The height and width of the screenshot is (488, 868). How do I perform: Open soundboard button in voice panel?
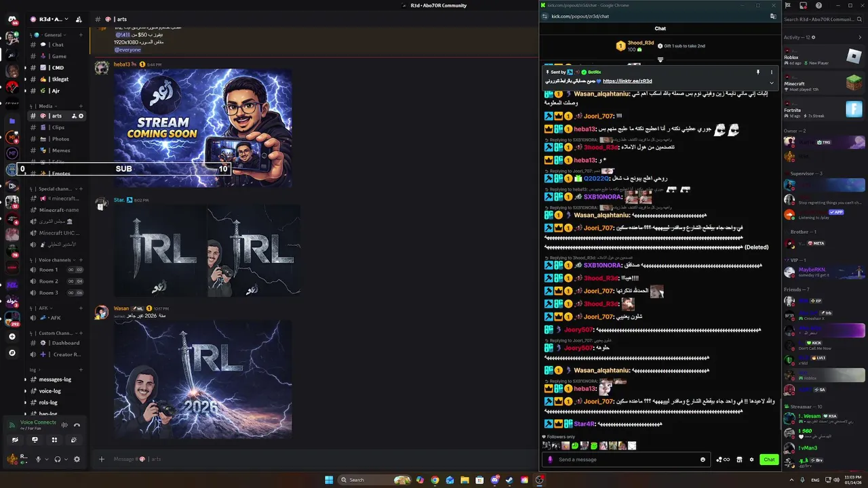[x=74, y=440]
